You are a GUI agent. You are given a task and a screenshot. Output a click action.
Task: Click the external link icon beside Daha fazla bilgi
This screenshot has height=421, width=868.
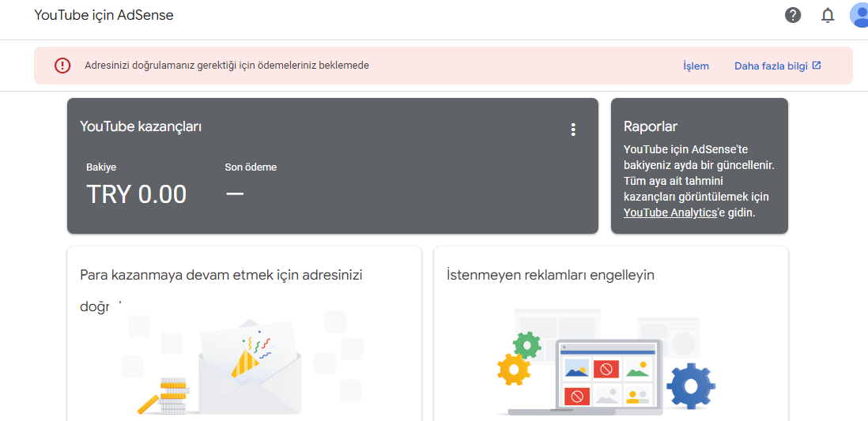[x=817, y=66]
